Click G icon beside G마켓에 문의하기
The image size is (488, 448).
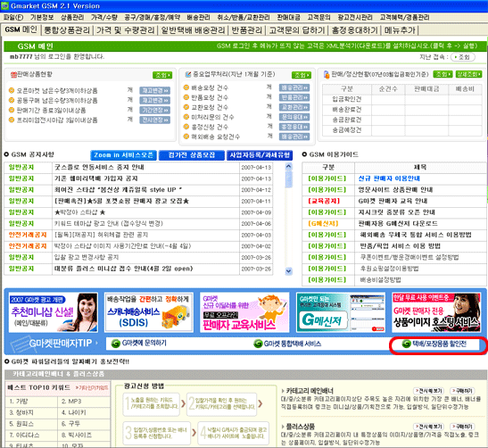116,343
